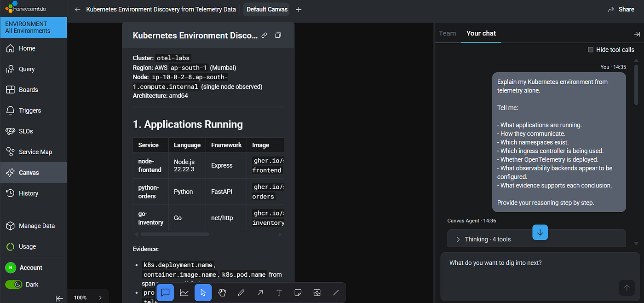This screenshot has width=644, height=303.
Task: Click the go-inventory table cell
Action: click(151, 218)
